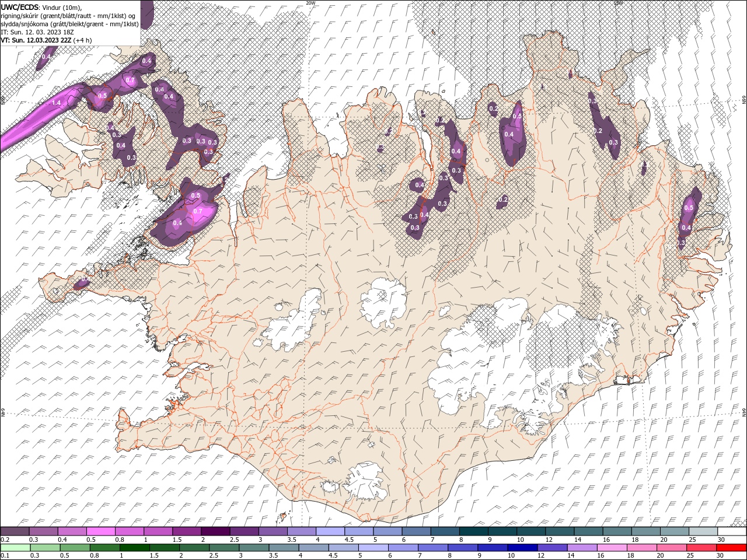
Task: Select the darkest green legend swatch labeled 1
Action: point(134,548)
